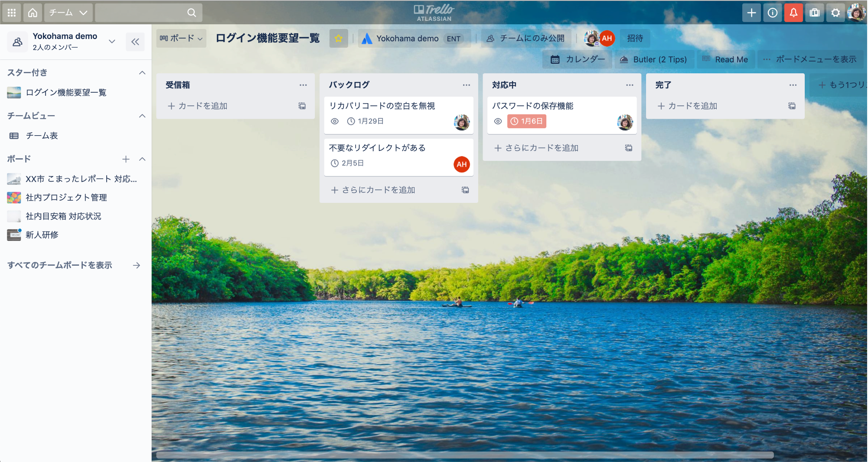Screen dimensions: 868x462
Task: Click the search input field in header
Action: (x=143, y=13)
